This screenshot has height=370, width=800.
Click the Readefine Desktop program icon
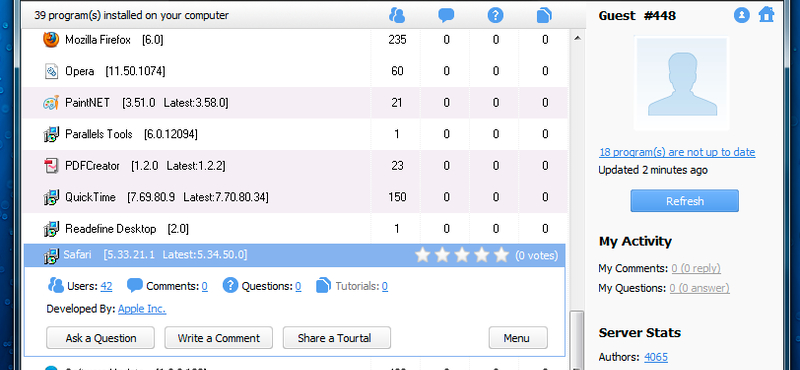51,229
